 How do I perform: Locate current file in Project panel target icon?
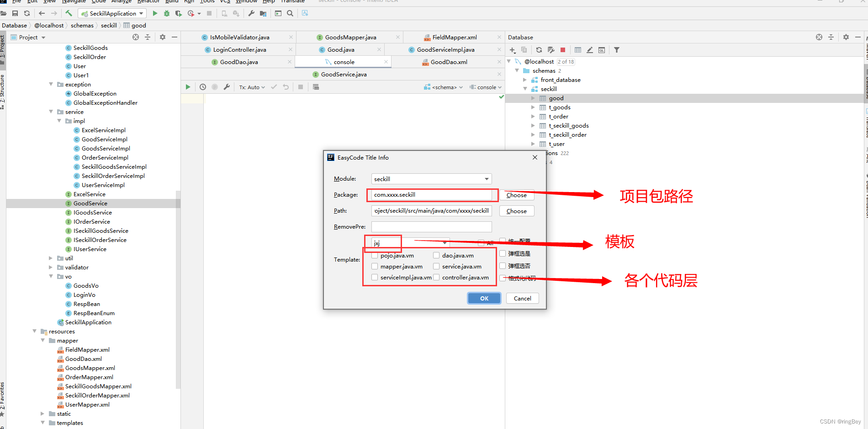click(x=136, y=37)
